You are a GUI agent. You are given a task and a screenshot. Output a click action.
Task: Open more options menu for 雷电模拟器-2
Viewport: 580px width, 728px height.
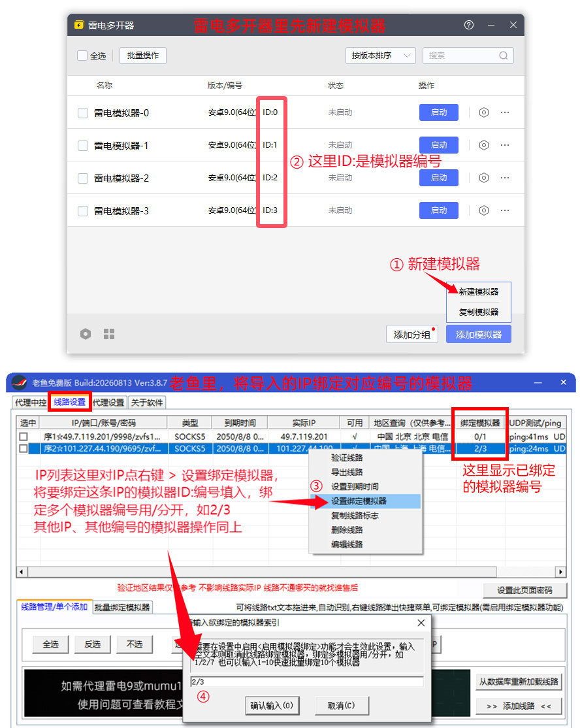pos(505,177)
